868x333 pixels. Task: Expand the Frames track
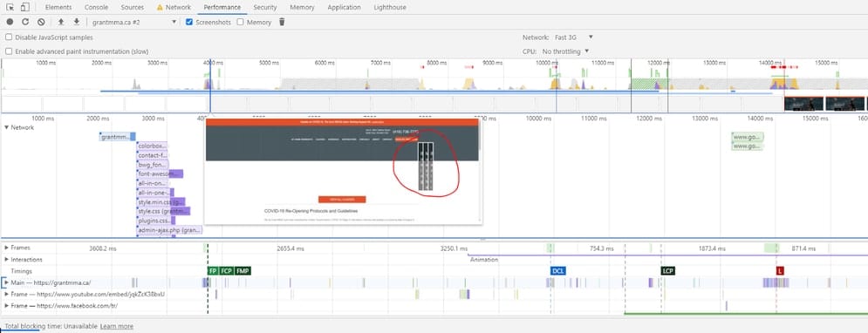[x=7, y=248]
